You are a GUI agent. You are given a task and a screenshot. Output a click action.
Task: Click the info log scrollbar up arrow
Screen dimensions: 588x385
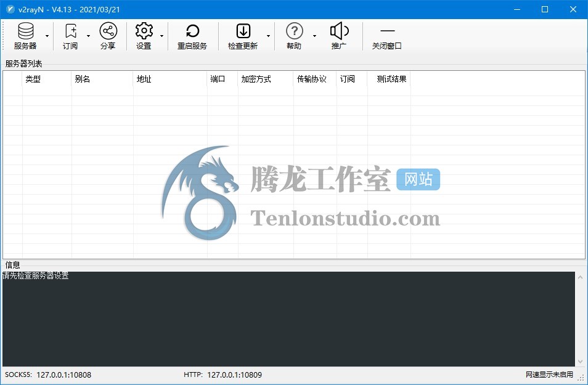point(580,277)
